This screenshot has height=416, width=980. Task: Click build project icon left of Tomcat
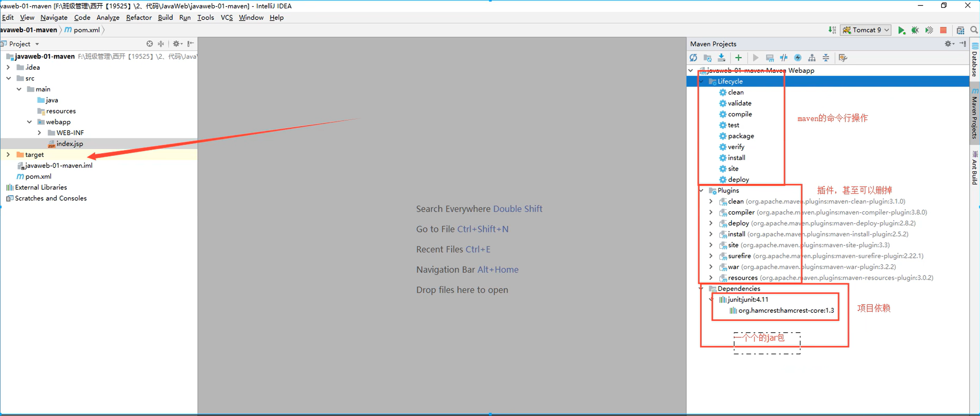(x=832, y=30)
